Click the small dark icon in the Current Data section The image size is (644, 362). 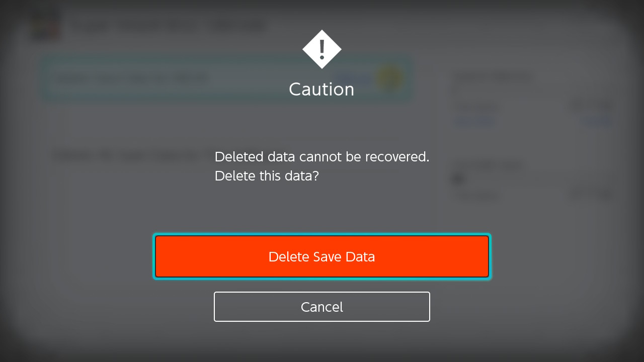tap(458, 179)
